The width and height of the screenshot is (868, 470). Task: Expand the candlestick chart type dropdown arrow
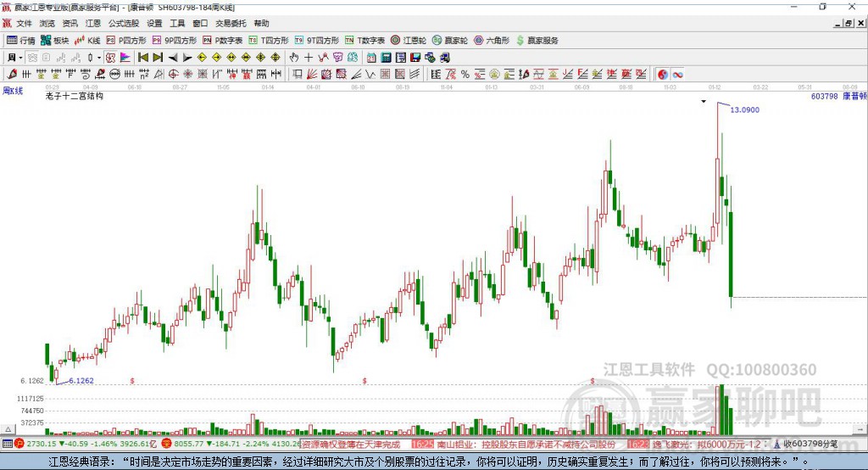click(x=99, y=58)
